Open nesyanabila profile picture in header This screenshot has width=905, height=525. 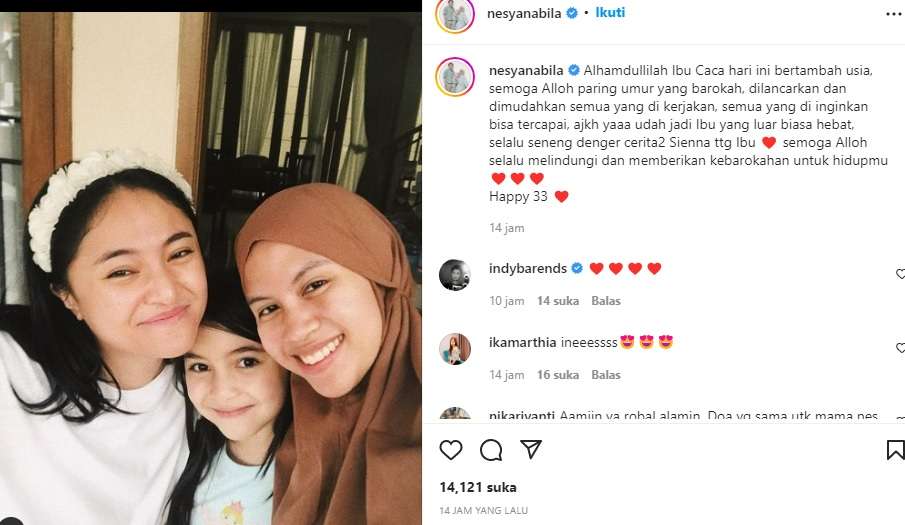point(455,14)
